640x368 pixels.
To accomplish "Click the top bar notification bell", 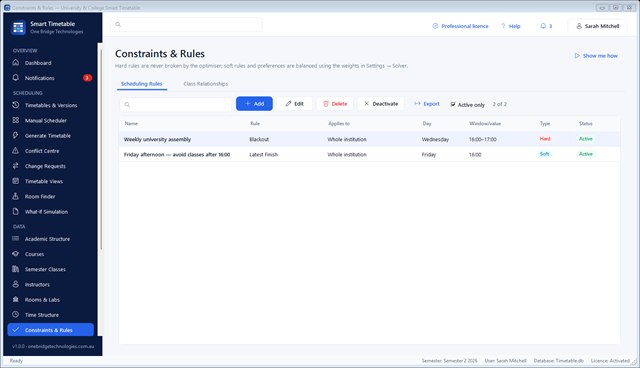I will tap(543, 26).
